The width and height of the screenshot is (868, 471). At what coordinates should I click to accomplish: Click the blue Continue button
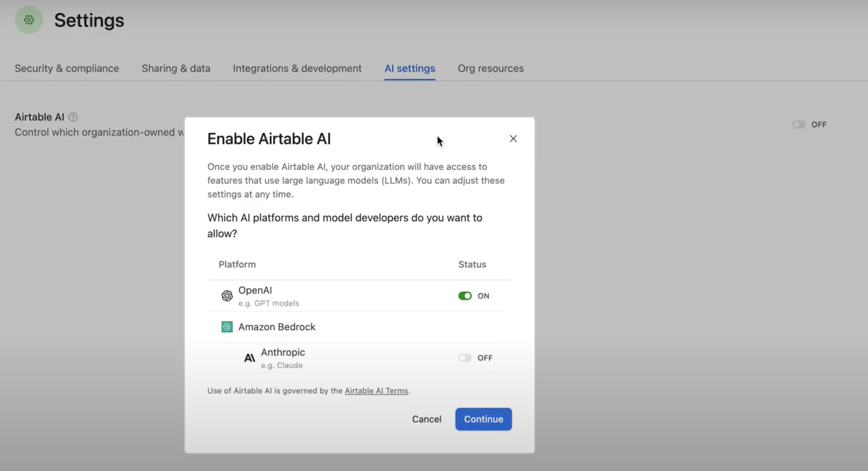[x=483, y=419]
